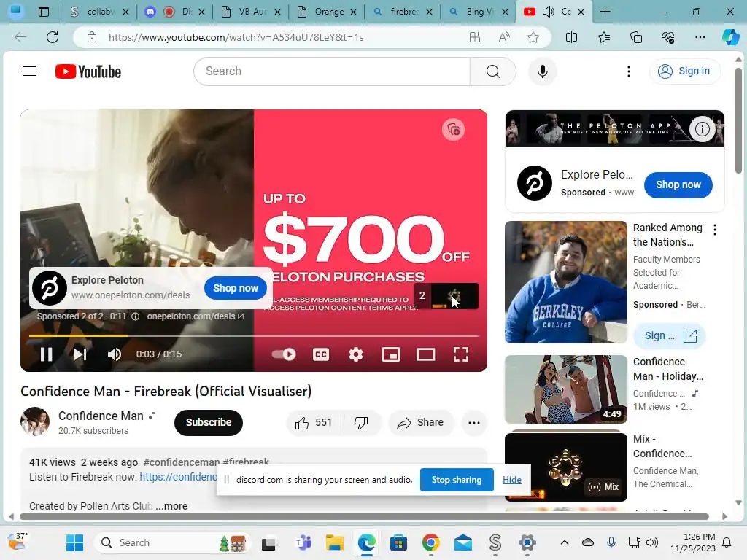Open Edge settings and more menu
The width and height of the screenshot is (747, 560).
[700, 37]
